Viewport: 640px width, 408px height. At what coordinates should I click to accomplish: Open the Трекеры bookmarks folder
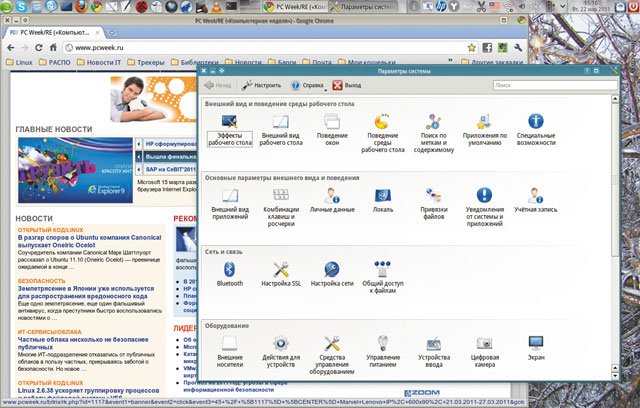click(146, 62)
